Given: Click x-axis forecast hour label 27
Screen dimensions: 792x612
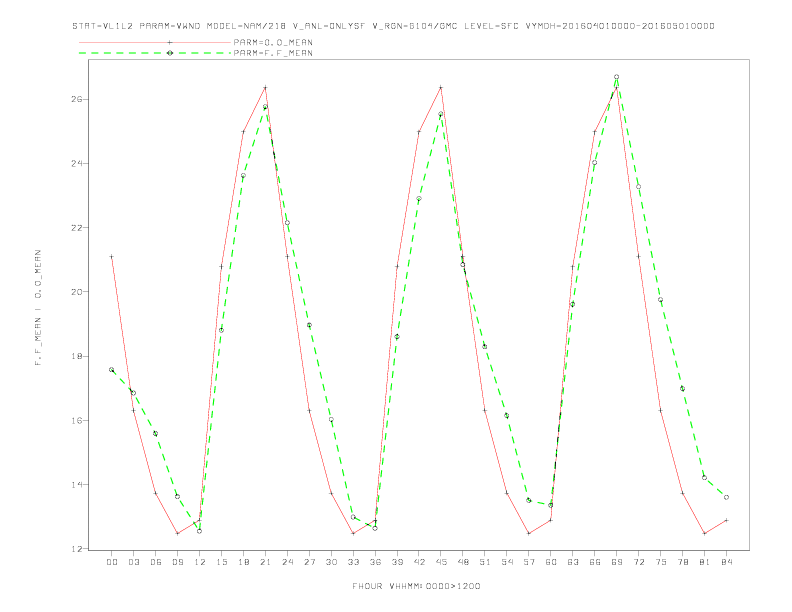Looking at the screenshot, I should pyautogui.click(x=309, y=562).
